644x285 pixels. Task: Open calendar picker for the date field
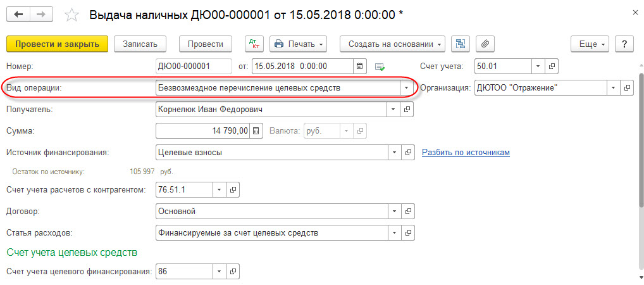[359, 66]
